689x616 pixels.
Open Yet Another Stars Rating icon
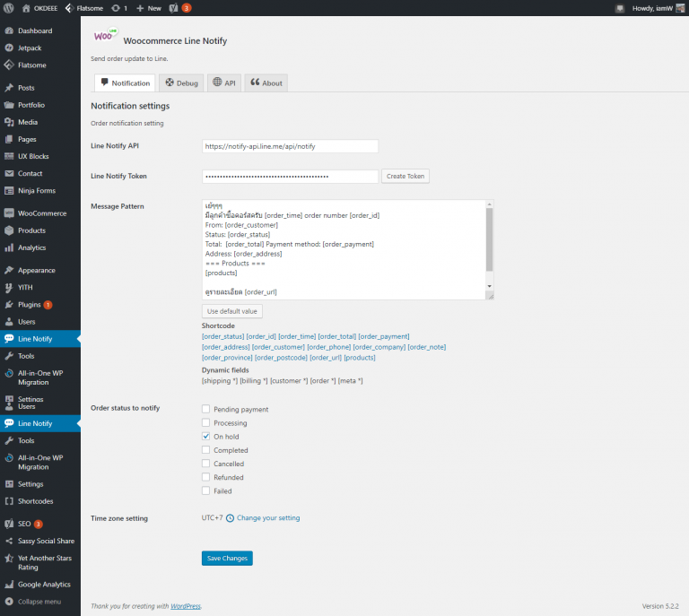[9, 559]
